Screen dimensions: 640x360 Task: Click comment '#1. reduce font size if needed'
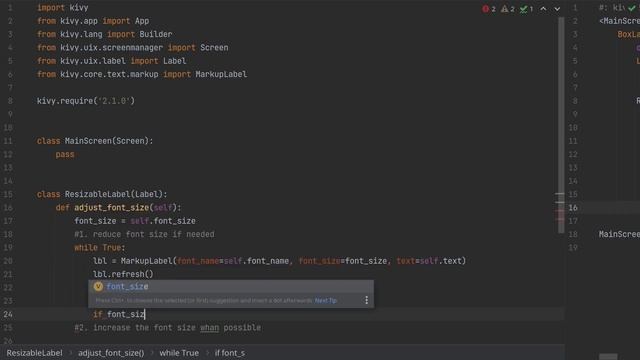(x=144, y=234)
